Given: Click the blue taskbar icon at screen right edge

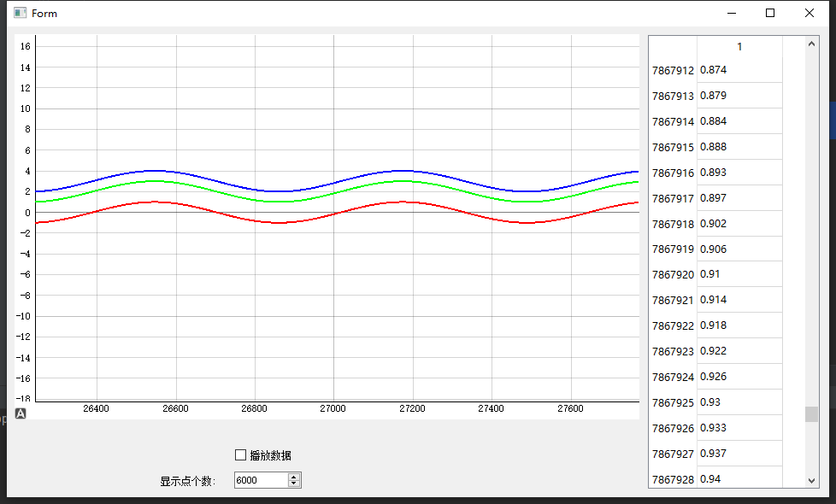Looking at the screenshot, I should point(832,120).
